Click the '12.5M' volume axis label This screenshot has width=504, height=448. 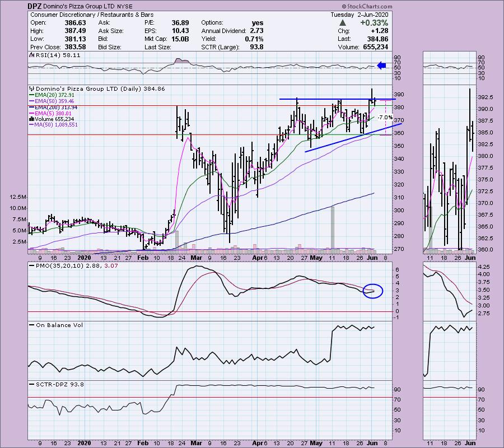pos(18,197)
